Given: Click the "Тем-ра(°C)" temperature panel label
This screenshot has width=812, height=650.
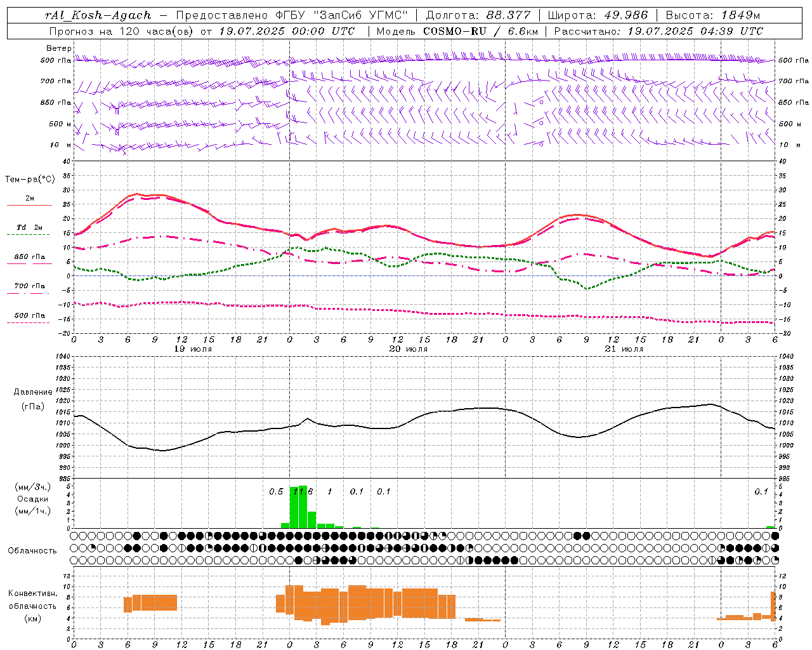Looking at the screenshot, I should [x=30, y=180].
